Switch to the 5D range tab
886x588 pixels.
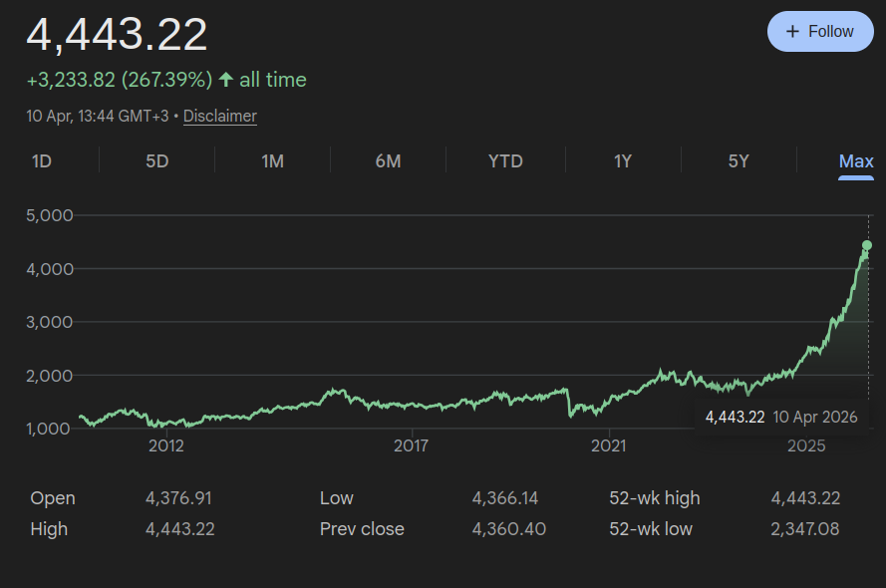click(157, 161)
